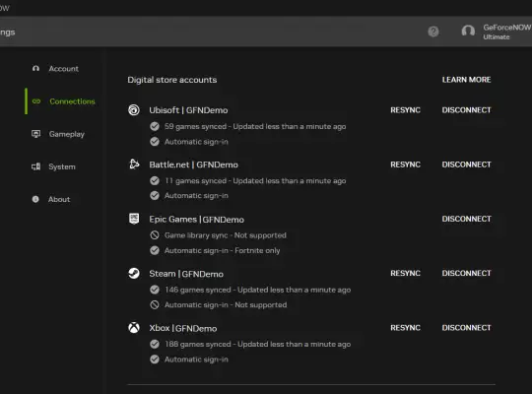
Task: Click the 'Ubisoft | GFNDemo' title
Action: point(188,110)
